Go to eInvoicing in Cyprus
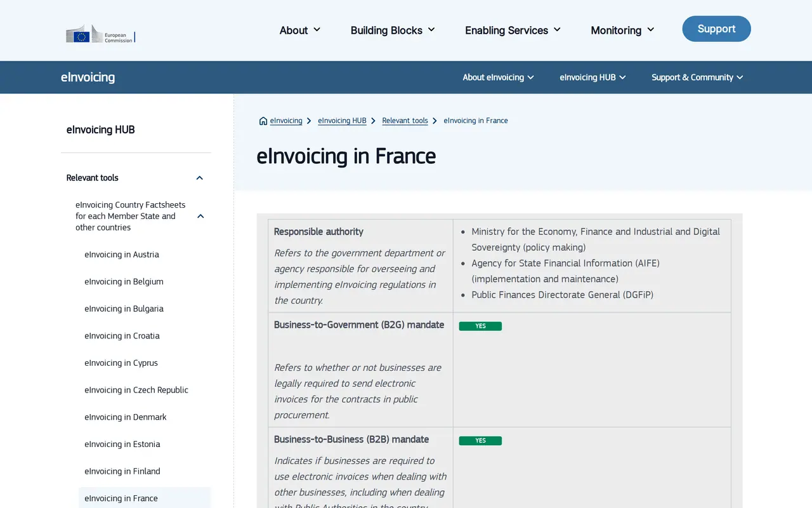This screenshot has width=812, height=508. tap(121, 363)
